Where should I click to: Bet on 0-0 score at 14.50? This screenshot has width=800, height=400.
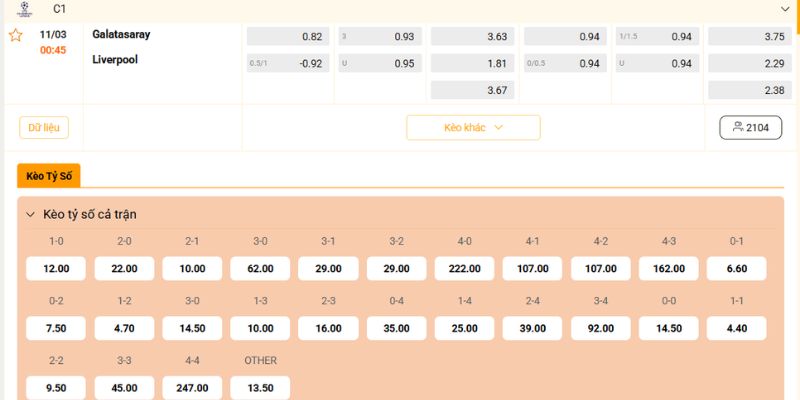669,328
